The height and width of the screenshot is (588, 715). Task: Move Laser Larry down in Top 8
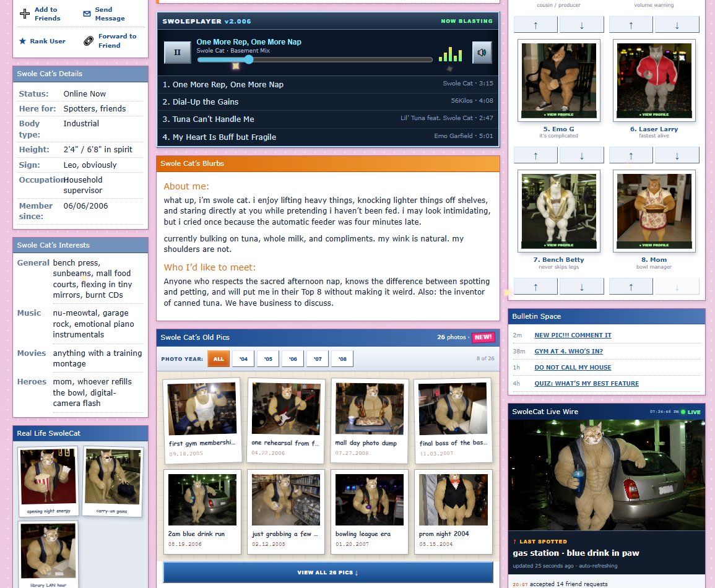coord(677,155)
